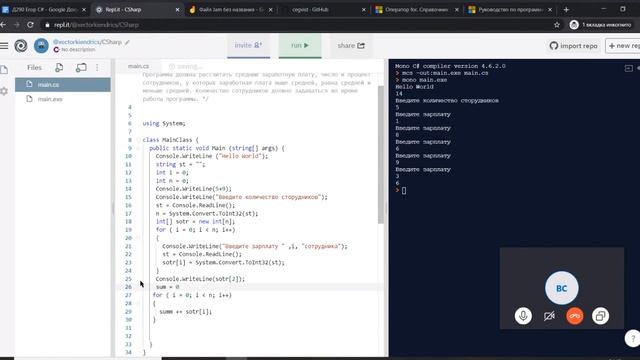Image resolution: width=640 pixels, height=360 pixels.
Task: Click the BC avatar in call overlay
Action: [562, 288]
